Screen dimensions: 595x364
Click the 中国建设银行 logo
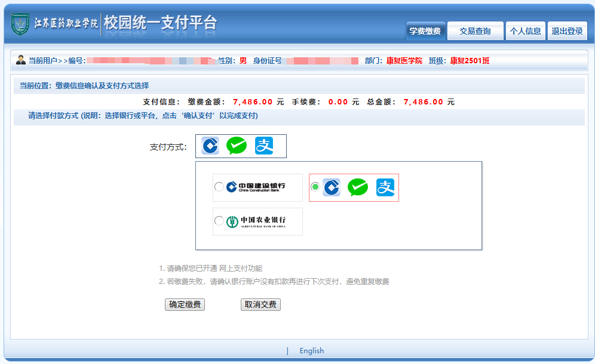pos(256,187)
